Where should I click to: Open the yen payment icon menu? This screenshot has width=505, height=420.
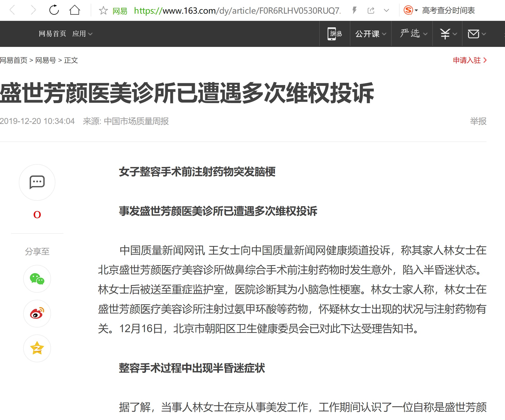[448, 34]
